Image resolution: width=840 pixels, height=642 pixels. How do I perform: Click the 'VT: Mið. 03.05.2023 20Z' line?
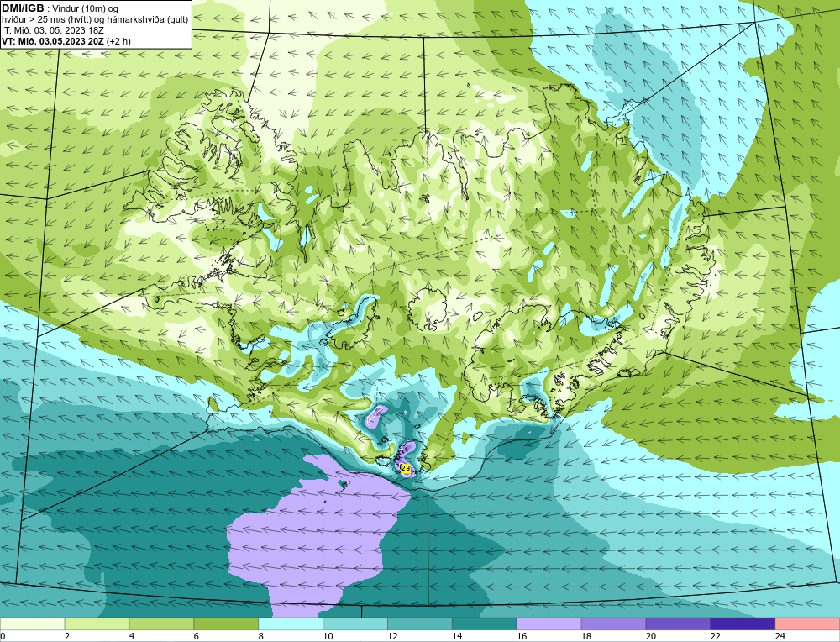pos(54,41)
